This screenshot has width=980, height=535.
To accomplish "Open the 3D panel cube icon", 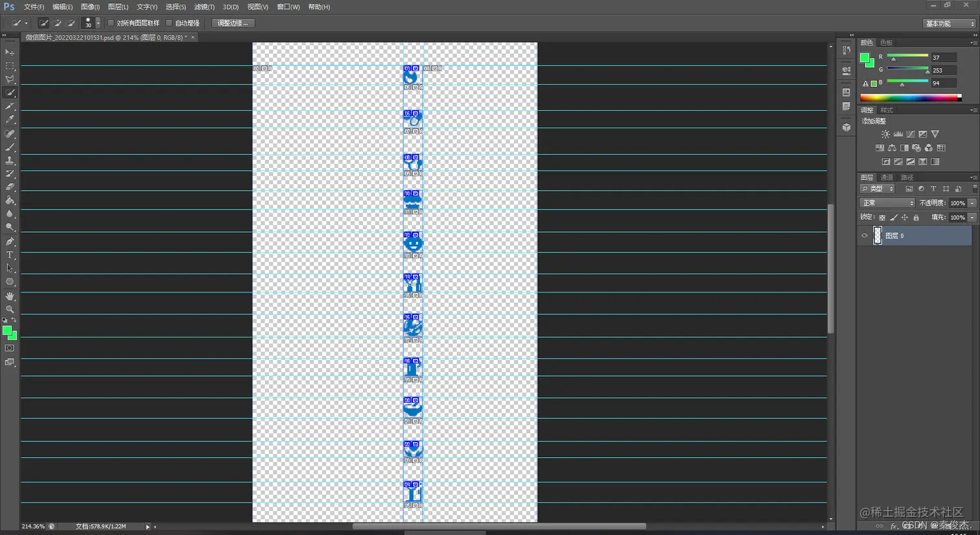I will click(x=846, y=128).
